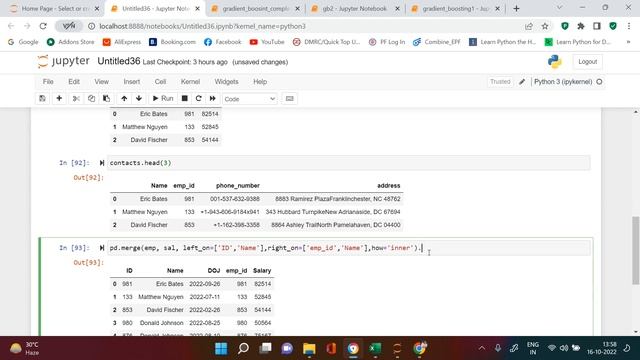
Task: Restart kernel and run all fast-forward icon
Action: [x=213, y=98]
